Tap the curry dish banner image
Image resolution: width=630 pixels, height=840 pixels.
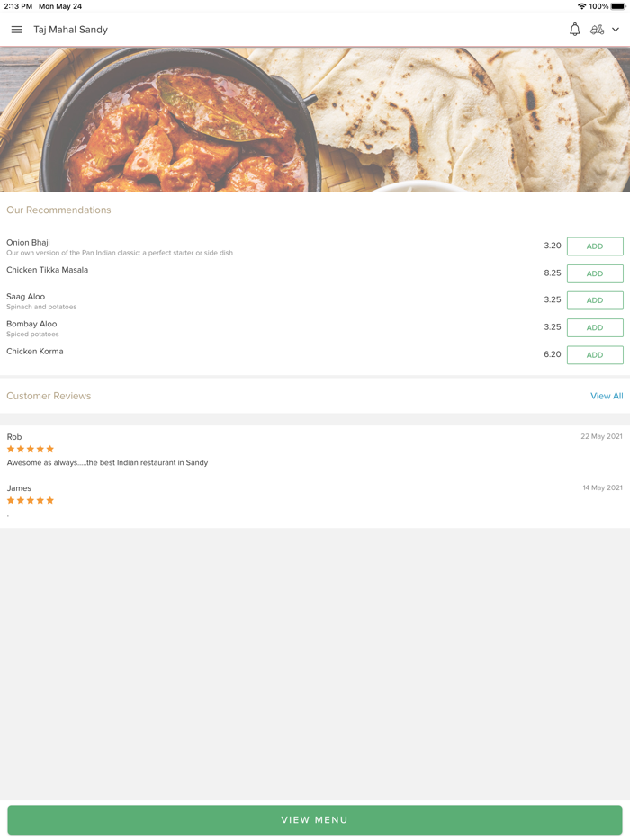click(315, 120)
